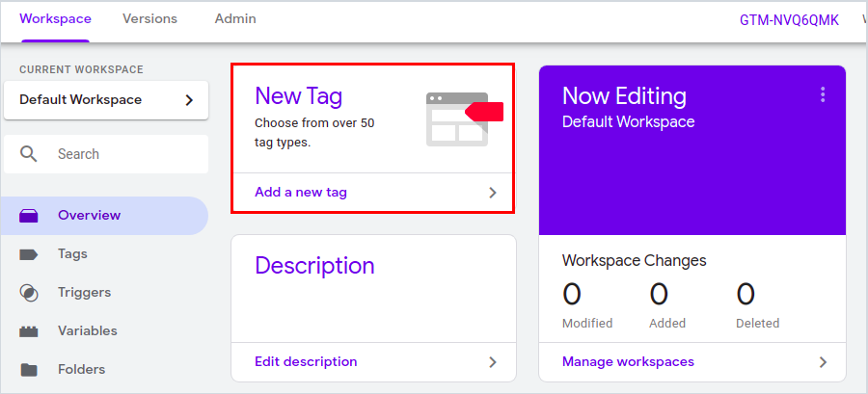Viewport: 868px width, 394px height.
Task: Click the chevron beside Edit description
Action: 493,362
